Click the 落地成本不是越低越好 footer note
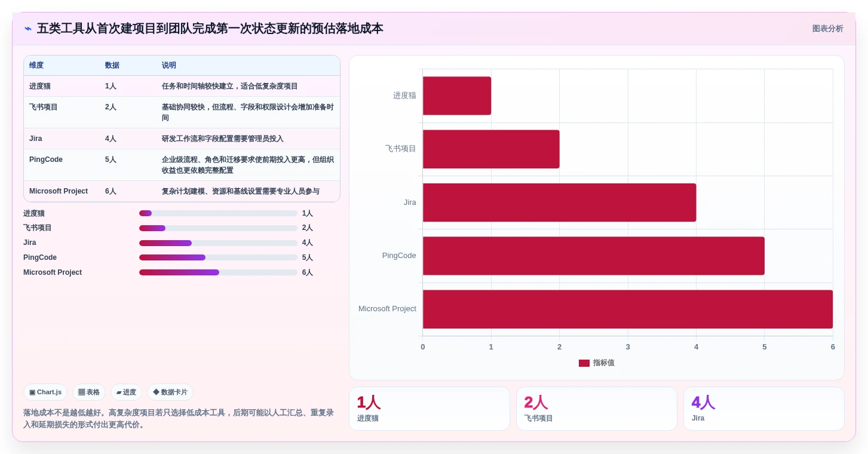 179,419
